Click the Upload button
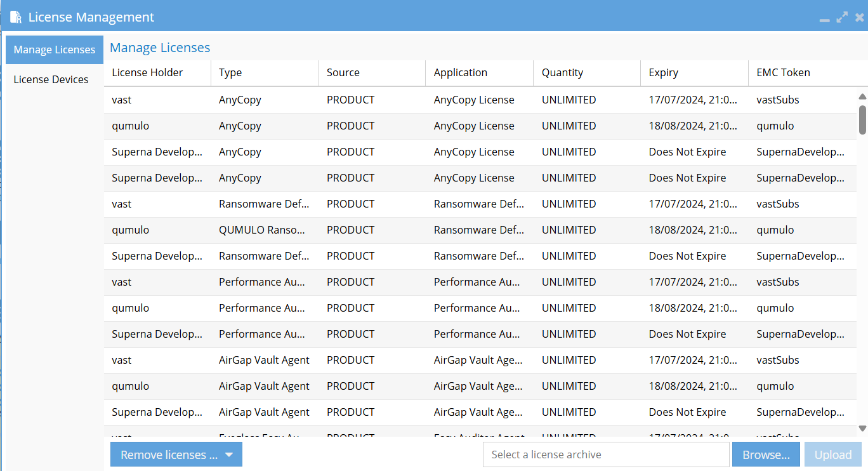Viewport: 868px width, 471px height. click(833, 454)
